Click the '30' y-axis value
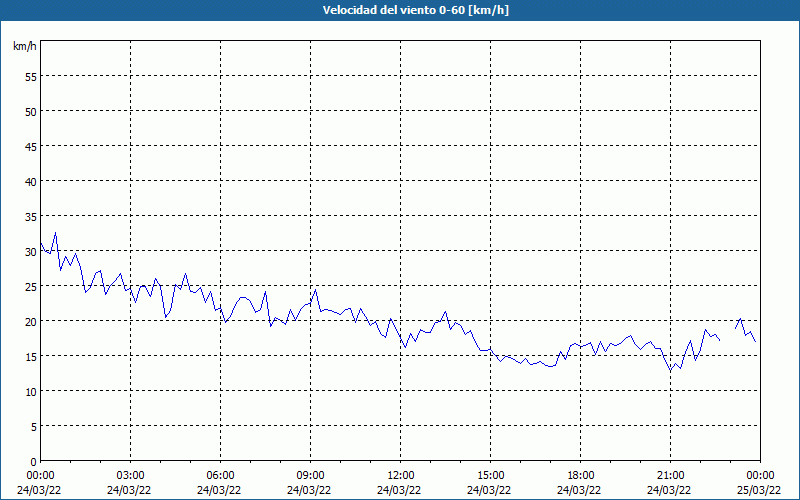 (31, 252)
